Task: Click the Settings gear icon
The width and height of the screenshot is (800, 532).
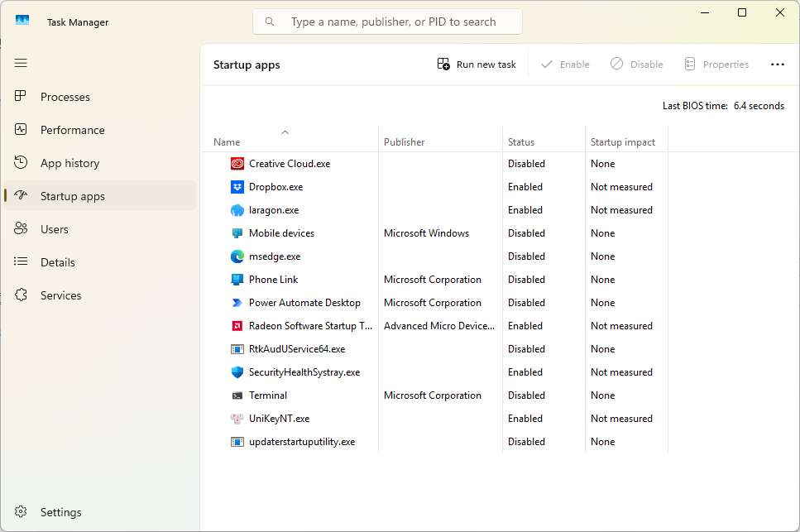Action: pyautogui.click(x=21, y=511)
